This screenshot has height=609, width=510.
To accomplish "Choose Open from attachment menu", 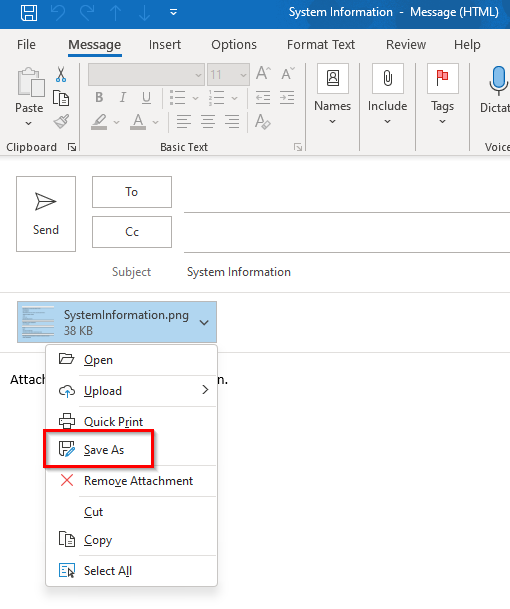I will 131,360.
